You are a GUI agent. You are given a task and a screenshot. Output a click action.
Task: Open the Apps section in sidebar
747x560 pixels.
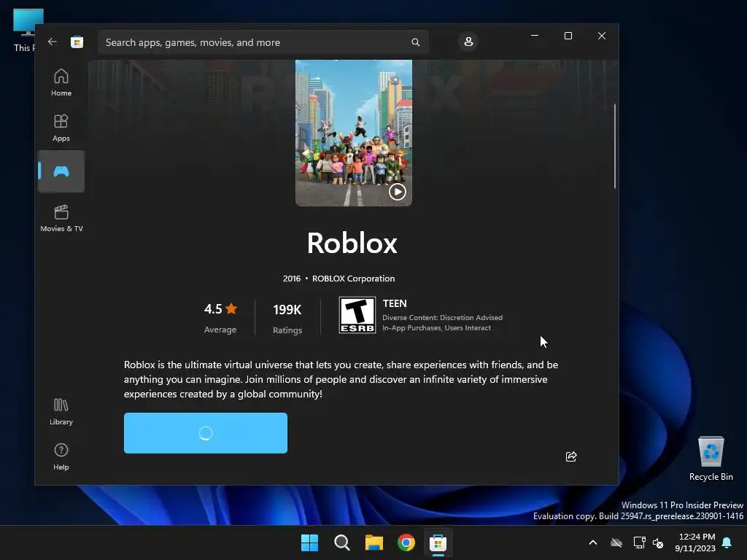coord(61,128)
